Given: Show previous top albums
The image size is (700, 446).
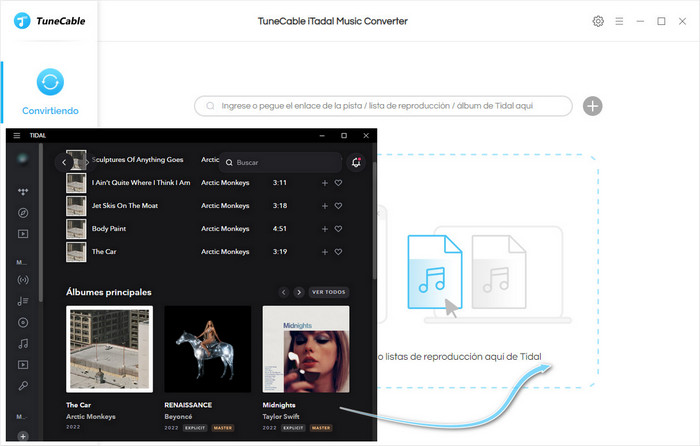Looking at the screenshot, I should click(283, 292).
